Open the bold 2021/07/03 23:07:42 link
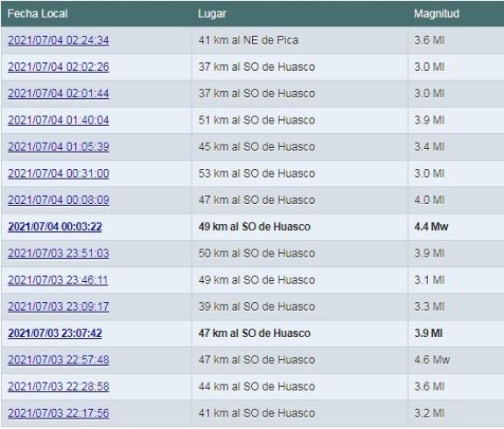The width and height of the screenshot is (504, 429). click(x=55, y=334)
